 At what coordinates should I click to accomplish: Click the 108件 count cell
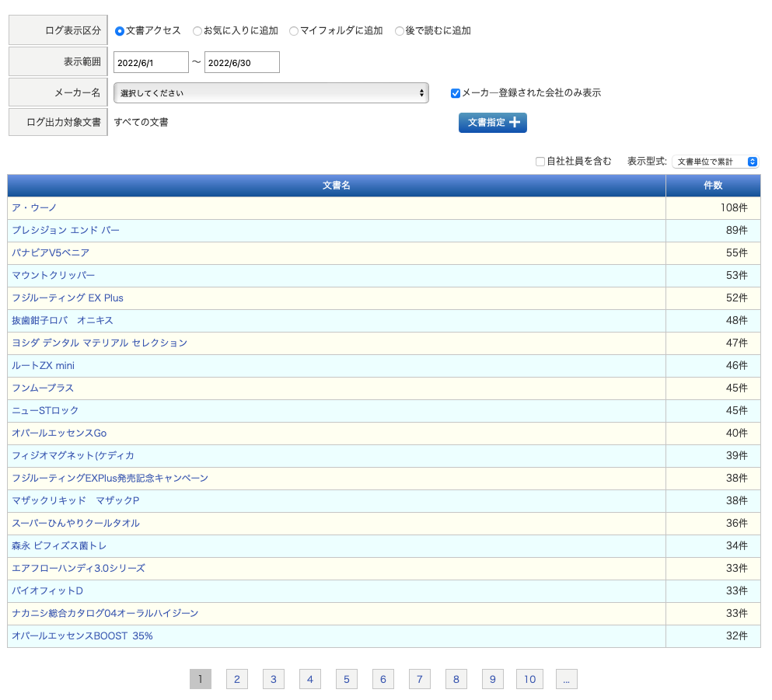(x=713, y=208)
